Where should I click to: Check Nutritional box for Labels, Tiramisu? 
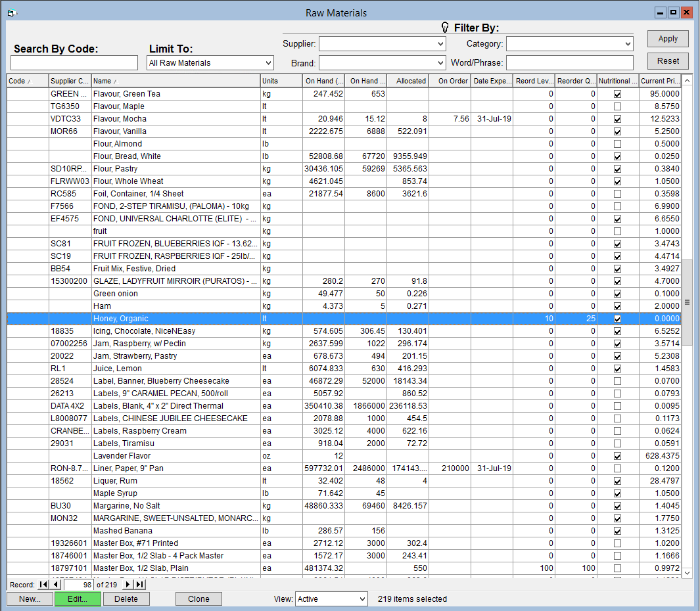[x=617, y=443]
